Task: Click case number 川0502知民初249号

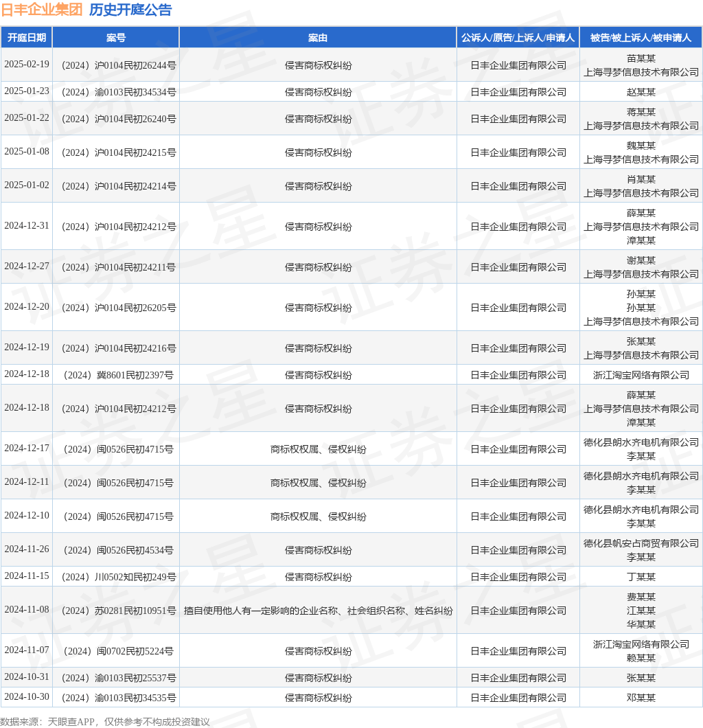Action: pyautogui.click(x=119, y=577)
